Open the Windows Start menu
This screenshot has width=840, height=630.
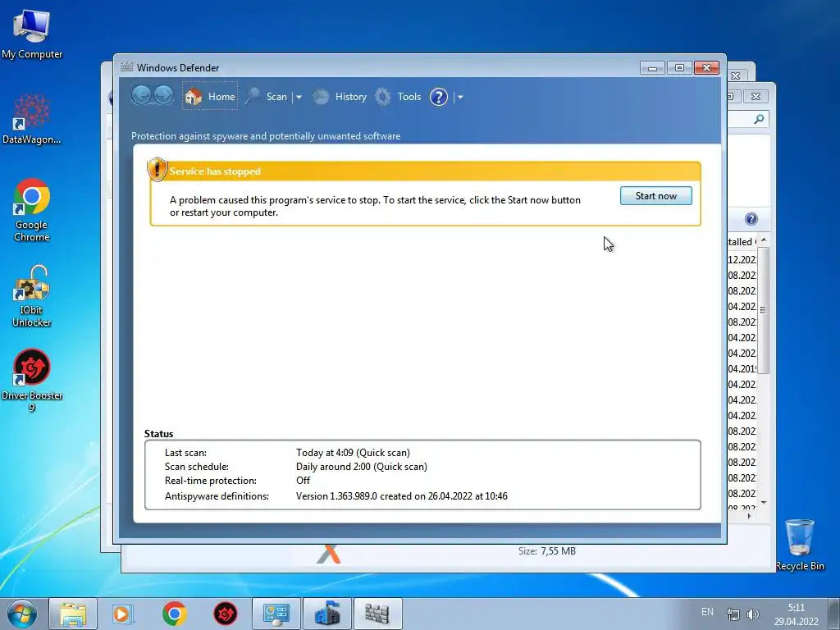pyautogui.click(x=22, y=614)
